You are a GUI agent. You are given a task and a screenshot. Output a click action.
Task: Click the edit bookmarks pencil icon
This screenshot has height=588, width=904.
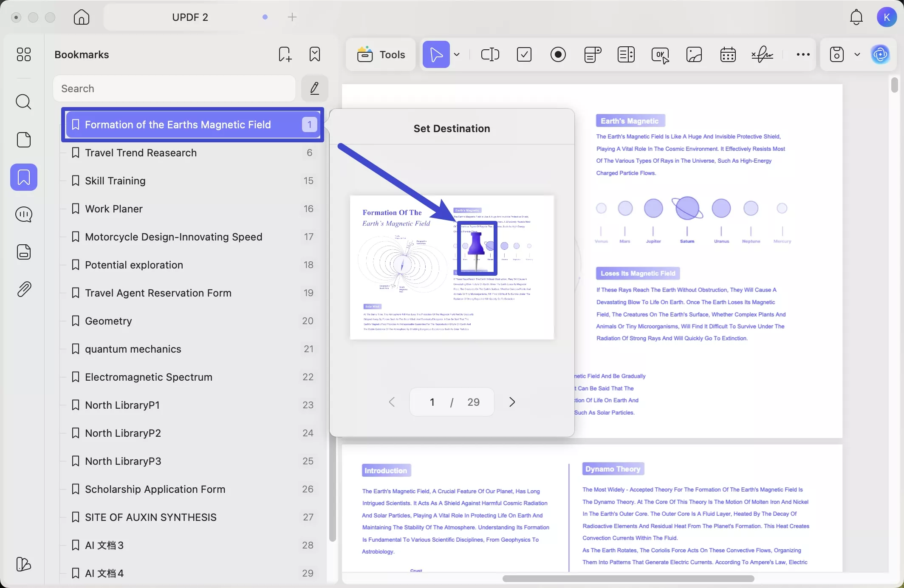tap(314, 88)
